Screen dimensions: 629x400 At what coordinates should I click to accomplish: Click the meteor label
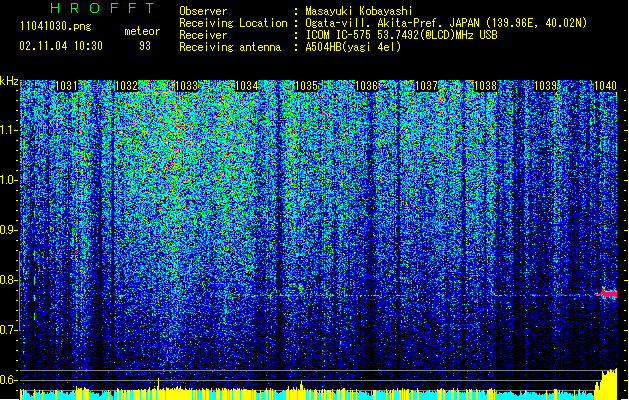[x=142, y=31]
